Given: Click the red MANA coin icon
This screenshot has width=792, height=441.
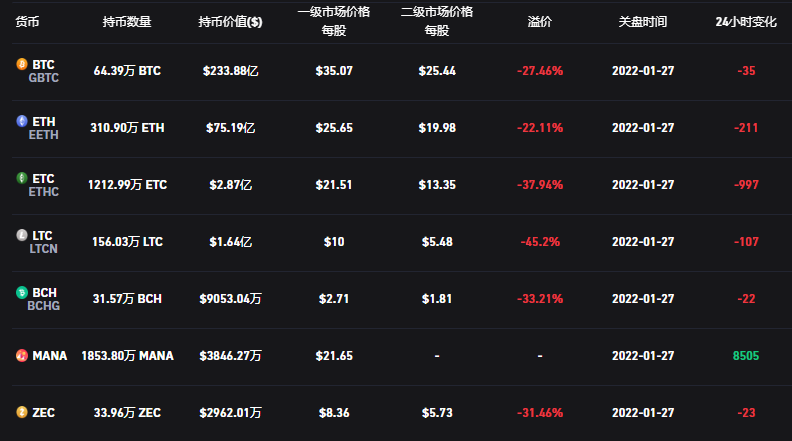Looking at the screenshot, I should pos(21,355).
